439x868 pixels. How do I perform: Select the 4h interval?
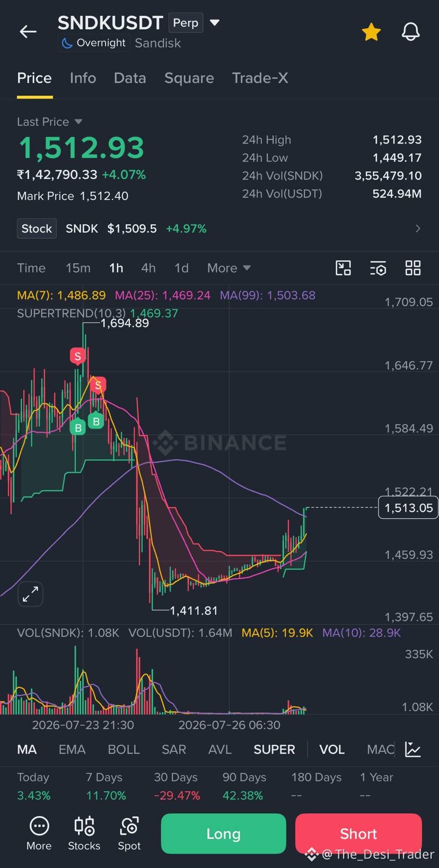pyautogui.click(x=148, y=268)
